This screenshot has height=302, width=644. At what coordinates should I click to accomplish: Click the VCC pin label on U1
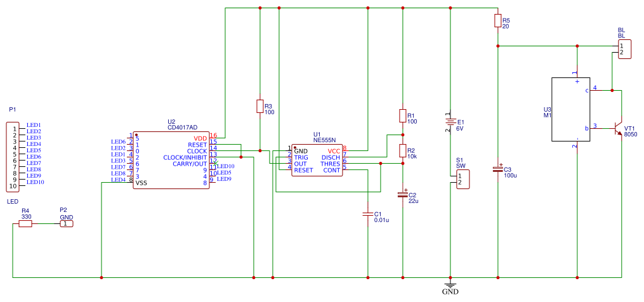(x=334, y=151)
